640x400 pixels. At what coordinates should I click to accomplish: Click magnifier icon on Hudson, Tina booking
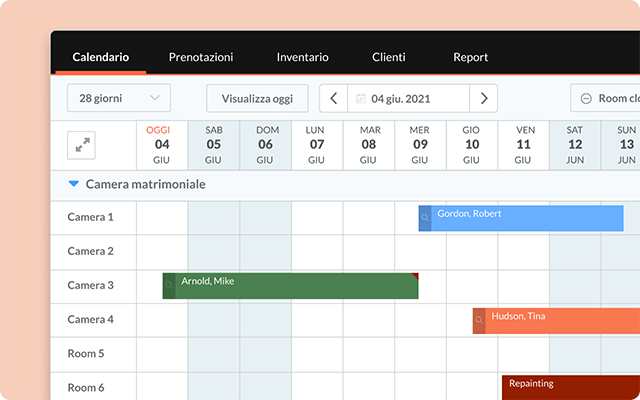(479, 320)
